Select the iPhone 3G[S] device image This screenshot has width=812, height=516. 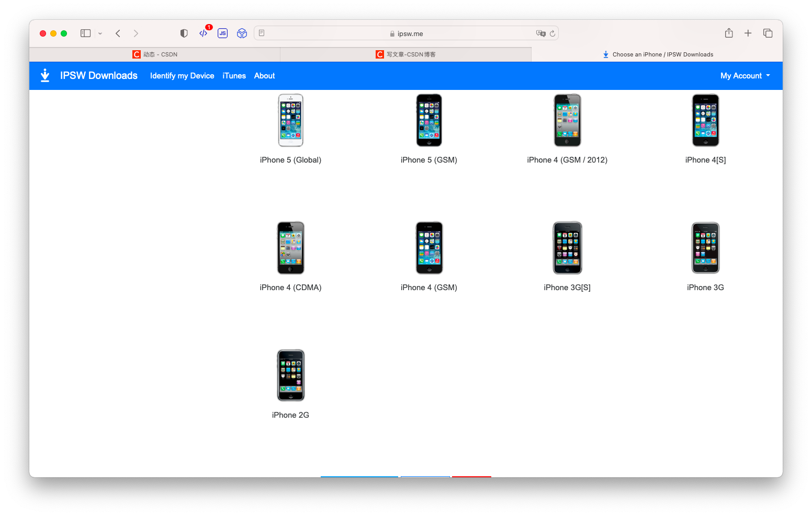pos(568,248)
